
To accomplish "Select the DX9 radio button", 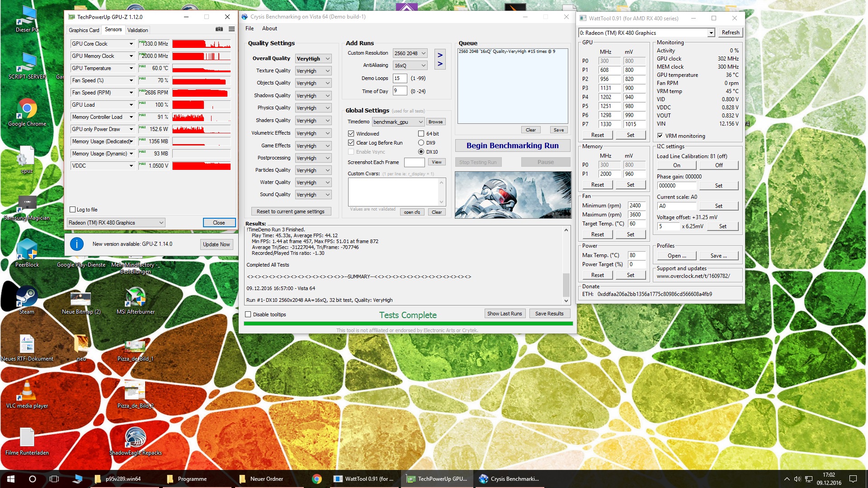I will [421, 143].
